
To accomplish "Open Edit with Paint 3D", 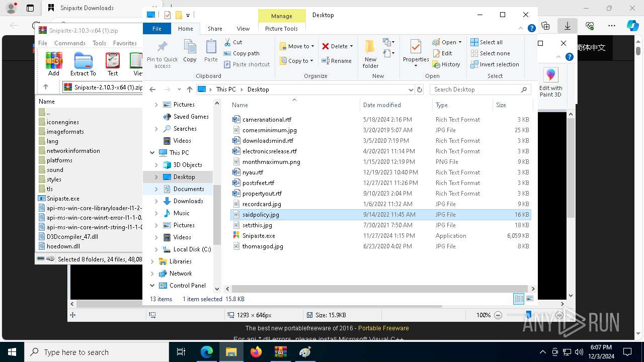I will tap(551, 82).
